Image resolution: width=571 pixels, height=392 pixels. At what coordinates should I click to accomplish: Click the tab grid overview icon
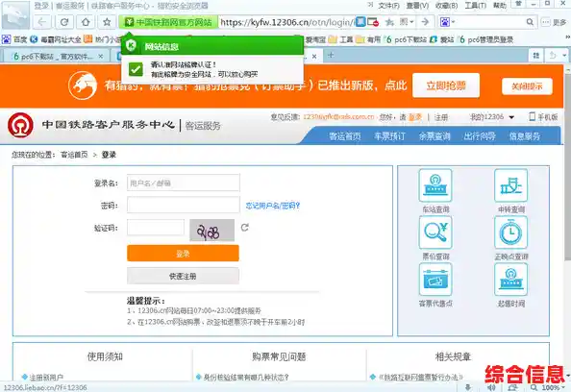[x=536, y=56]
